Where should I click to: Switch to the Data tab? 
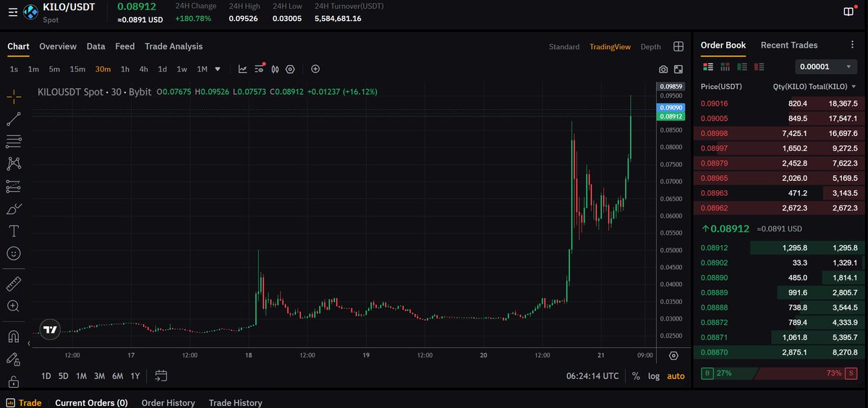(x=96, y=46)
